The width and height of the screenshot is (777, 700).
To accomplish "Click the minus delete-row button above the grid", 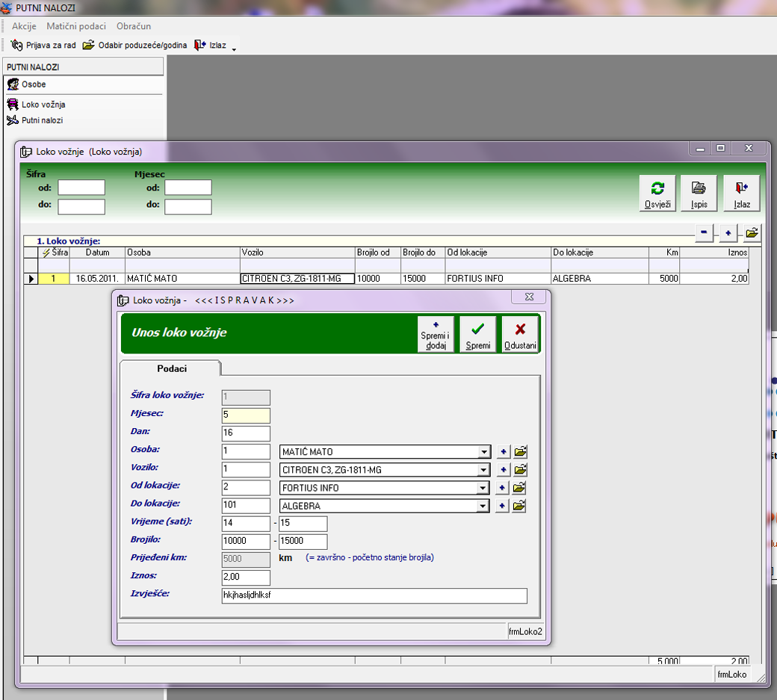I will click(704, 232).
